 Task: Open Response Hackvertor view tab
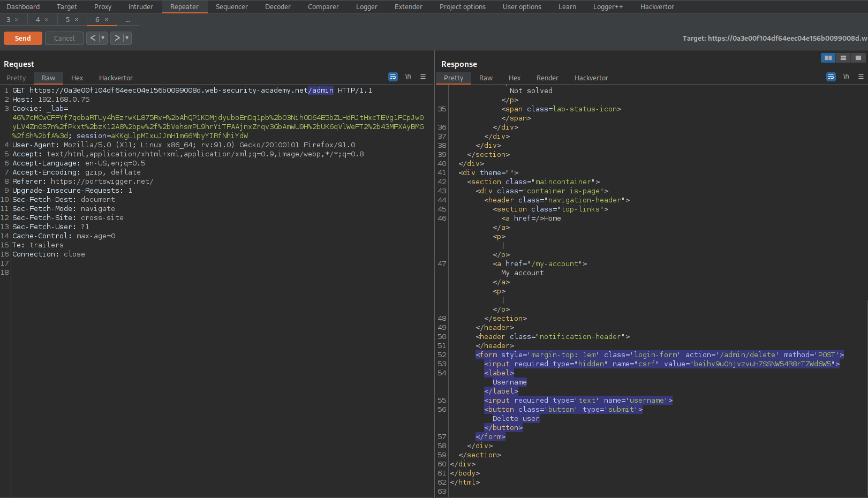[x=591, y=78]
